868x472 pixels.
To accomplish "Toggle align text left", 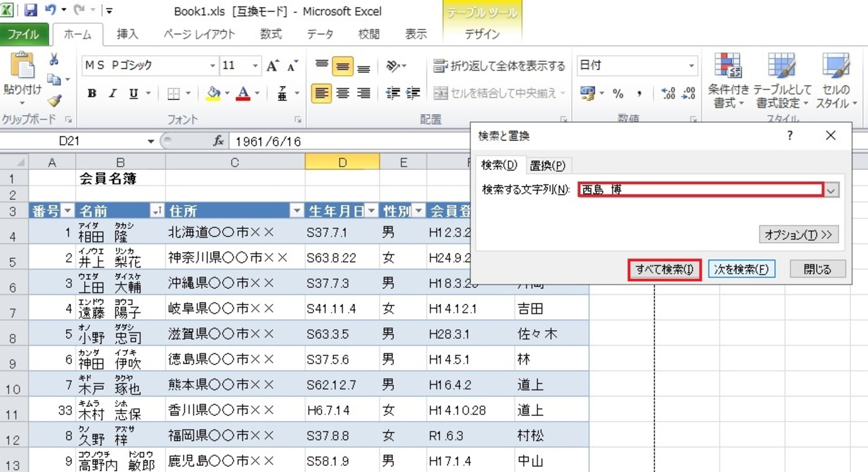I will [x=321, y=93].
